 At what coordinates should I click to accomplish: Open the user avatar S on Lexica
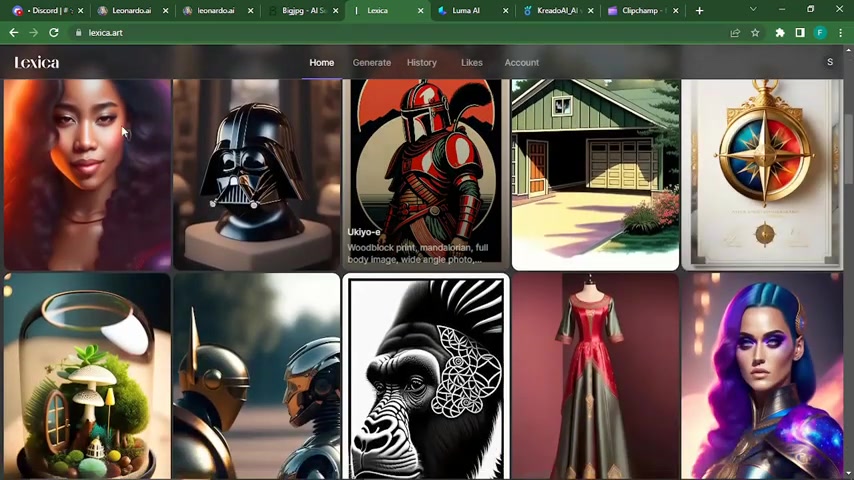point(829,62)
